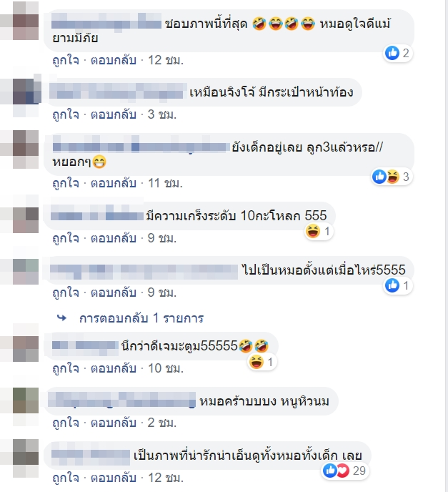The height and width of the screenshot is (492, 448).
Task: Click like and haha reactions showing 3
Action: click(x=392, y=177)
